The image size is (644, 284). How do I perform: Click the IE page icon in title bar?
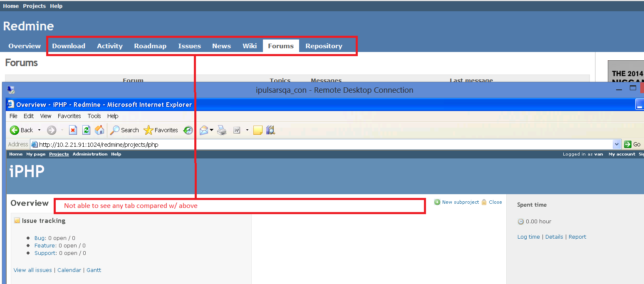click(x=11, y=104)
